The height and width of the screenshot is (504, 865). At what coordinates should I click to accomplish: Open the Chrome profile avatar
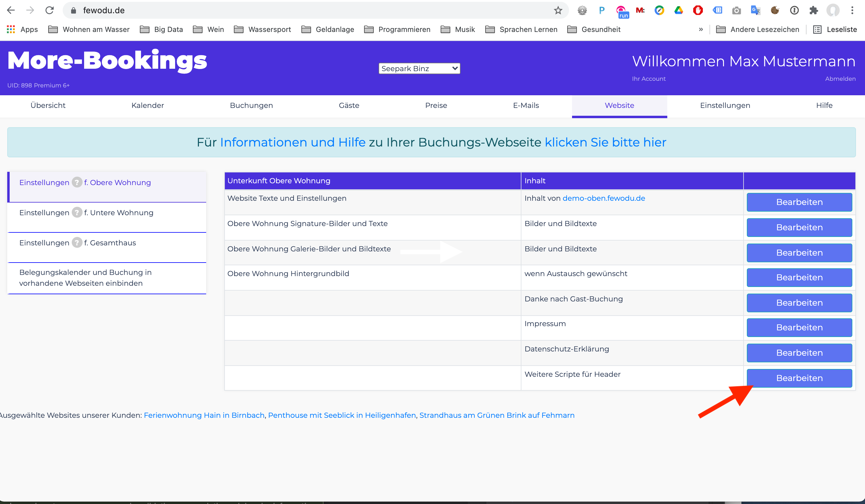click(833, 11)
